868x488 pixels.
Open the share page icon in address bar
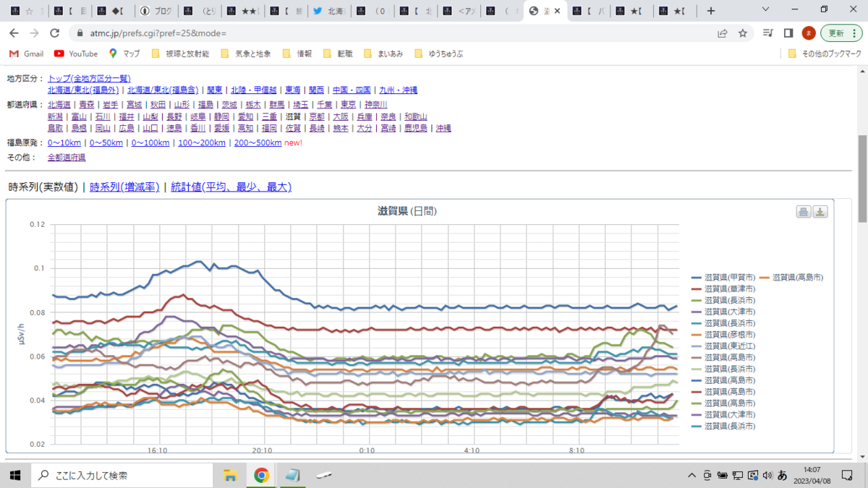tap(722, 33)
